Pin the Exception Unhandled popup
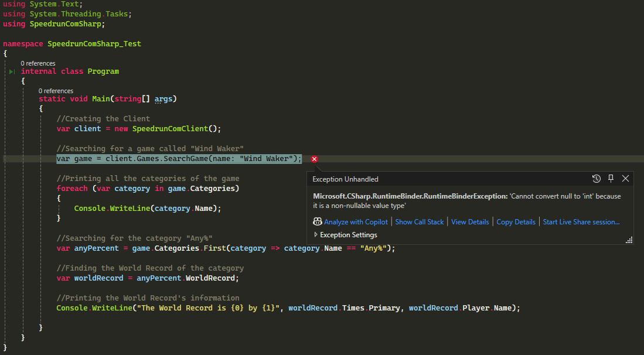 pos(611,179)
